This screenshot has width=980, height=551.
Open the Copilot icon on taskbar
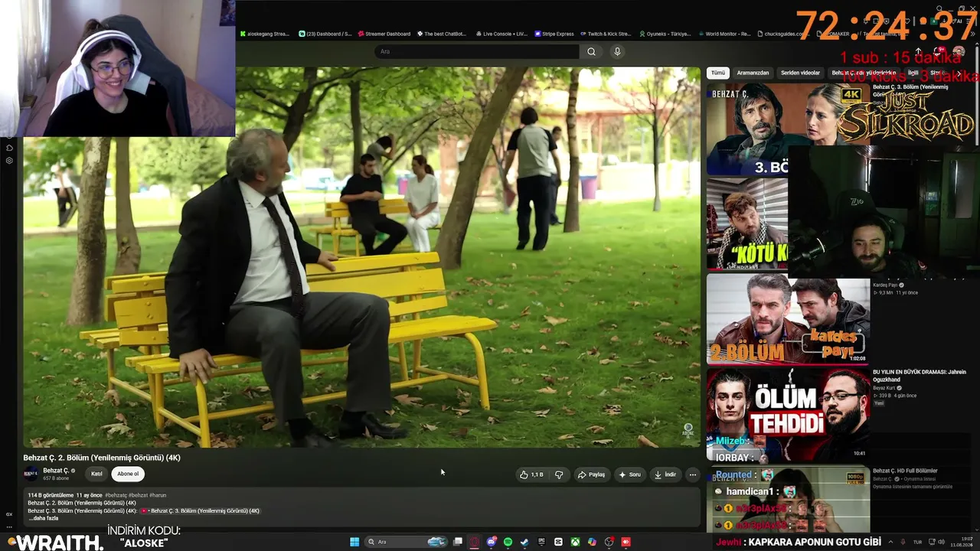pos(592,542)
